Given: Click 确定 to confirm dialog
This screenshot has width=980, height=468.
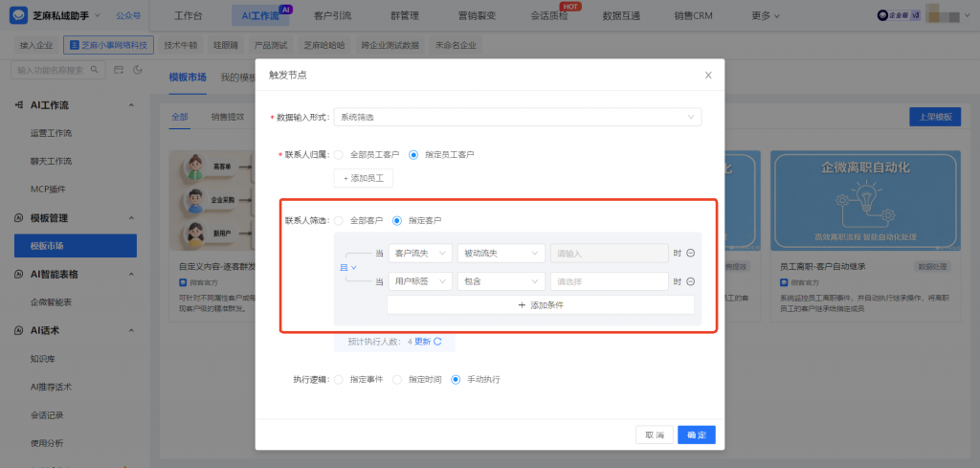Looking at the screenshot, I should click(697, 435).
